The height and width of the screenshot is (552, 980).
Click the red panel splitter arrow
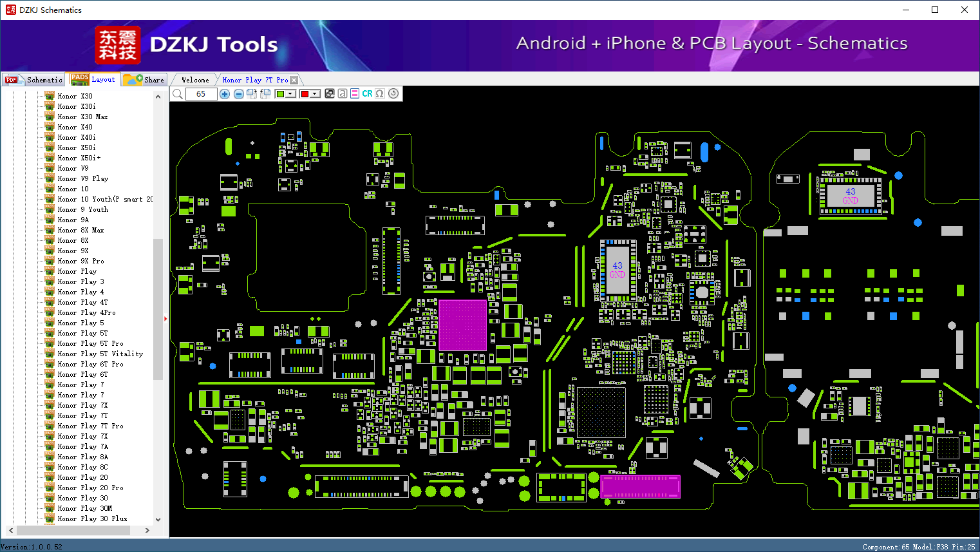[x=165, y=318]
